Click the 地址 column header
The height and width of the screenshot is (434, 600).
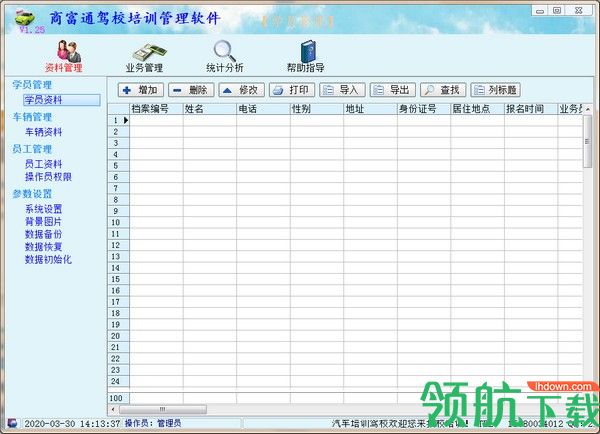[x=370, y=109]
